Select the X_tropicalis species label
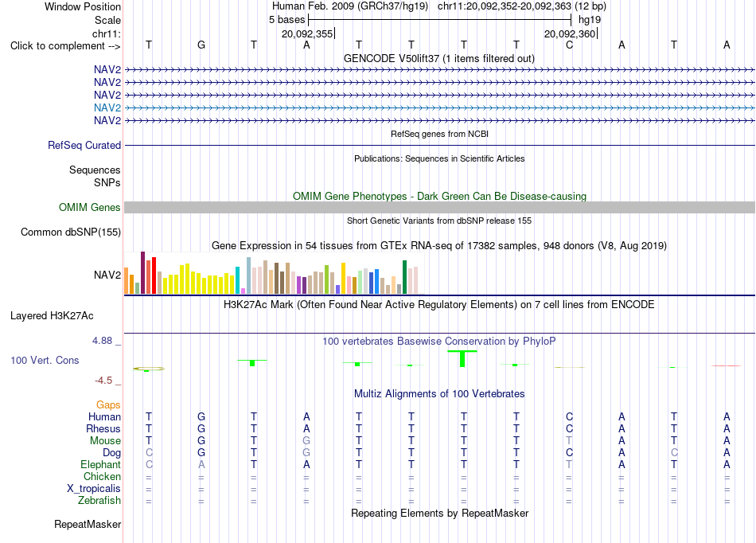This screenshot has width=756, height=543. pos(94,489)
